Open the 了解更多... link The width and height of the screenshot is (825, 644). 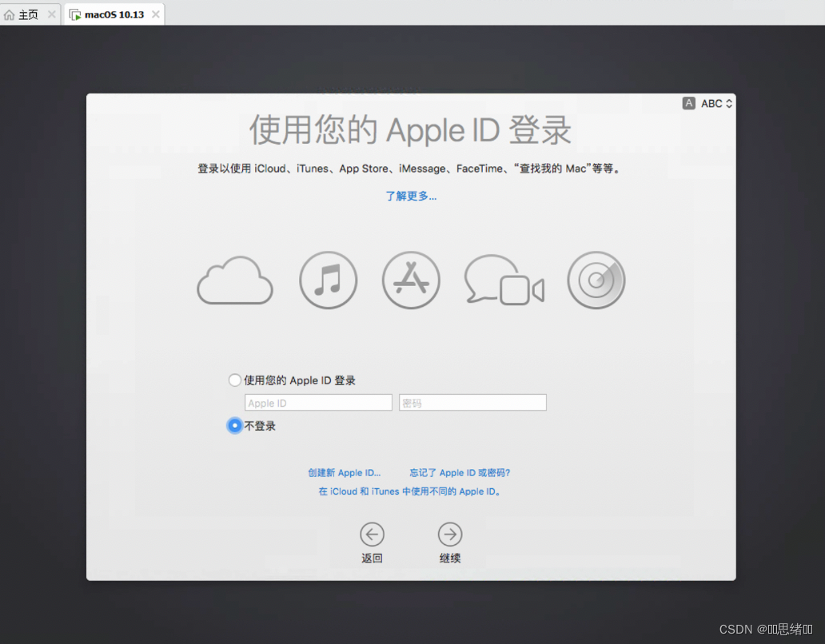click(x=411, y=196)
